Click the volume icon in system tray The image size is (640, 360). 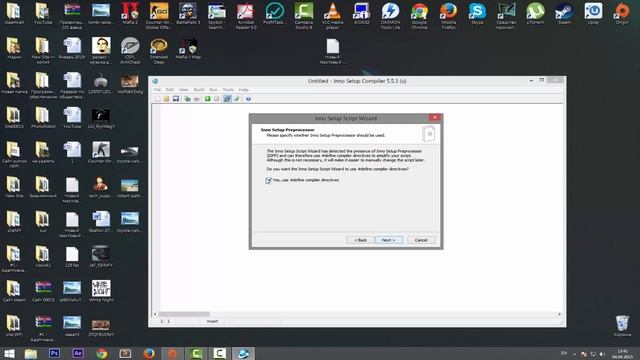pos(602,354)
